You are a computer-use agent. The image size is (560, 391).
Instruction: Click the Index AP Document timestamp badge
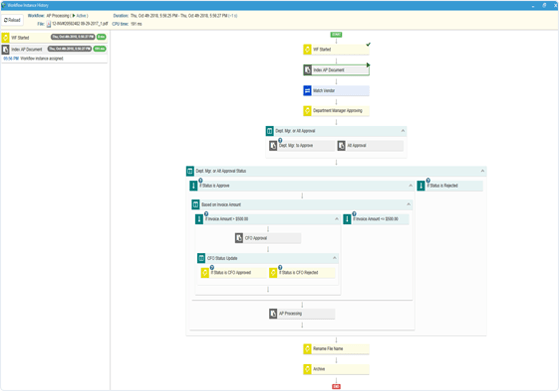tap(70, 49)
